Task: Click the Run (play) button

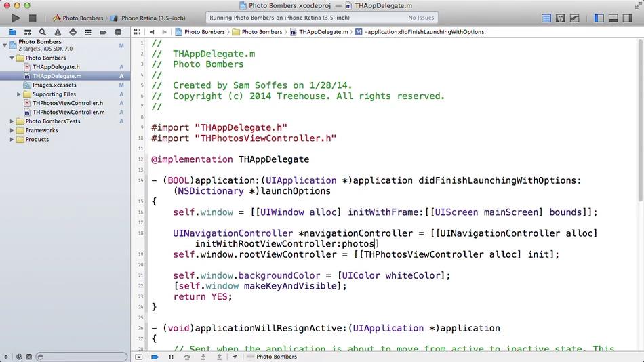Action: click(16, 18)
